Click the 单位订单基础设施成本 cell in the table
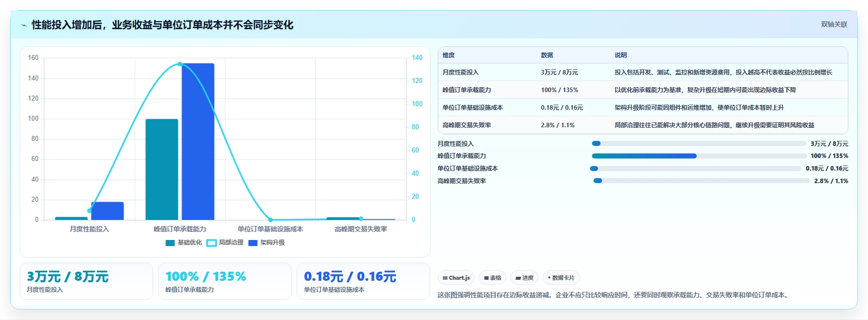868x320 pixels. [x=473, y=108]
